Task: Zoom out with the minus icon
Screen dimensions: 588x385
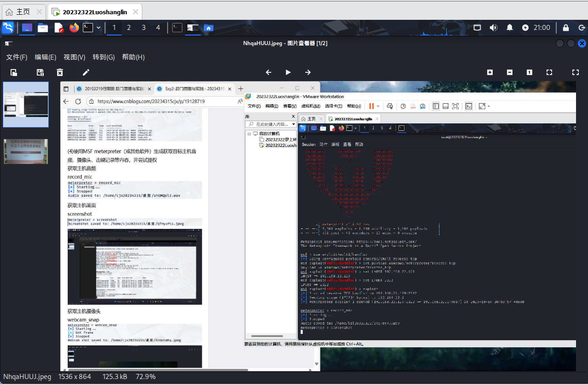Action: tap(510, 72)
